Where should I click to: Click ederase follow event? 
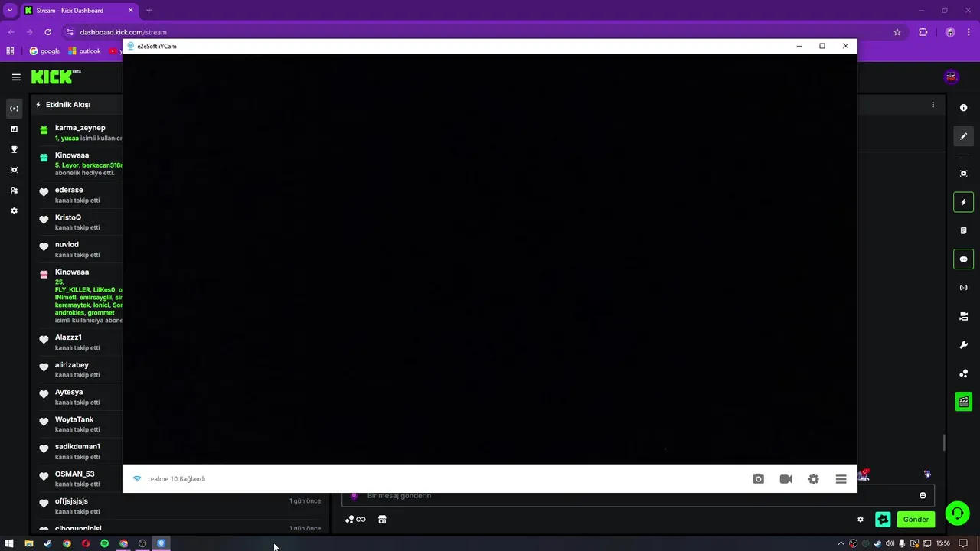click(x=80, y=195)
